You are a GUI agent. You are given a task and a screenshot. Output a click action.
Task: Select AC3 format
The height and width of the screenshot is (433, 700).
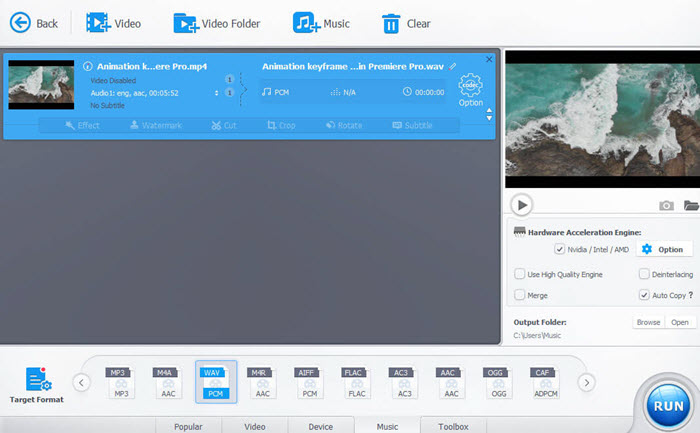click(x=404, y=383)
